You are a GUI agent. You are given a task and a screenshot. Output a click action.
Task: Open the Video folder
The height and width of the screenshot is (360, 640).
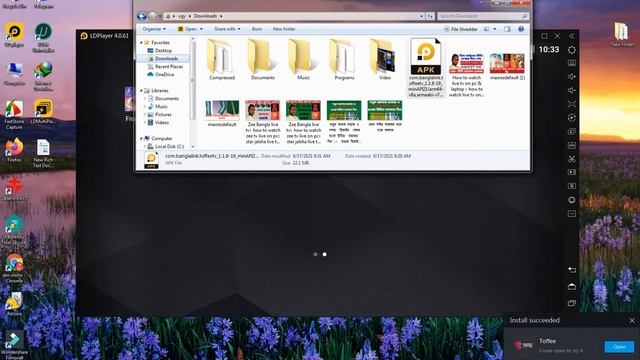[x=384, y=60]
